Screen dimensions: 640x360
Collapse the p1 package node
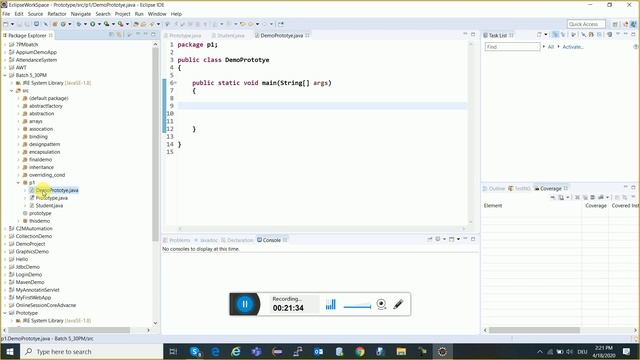point(18,182)
